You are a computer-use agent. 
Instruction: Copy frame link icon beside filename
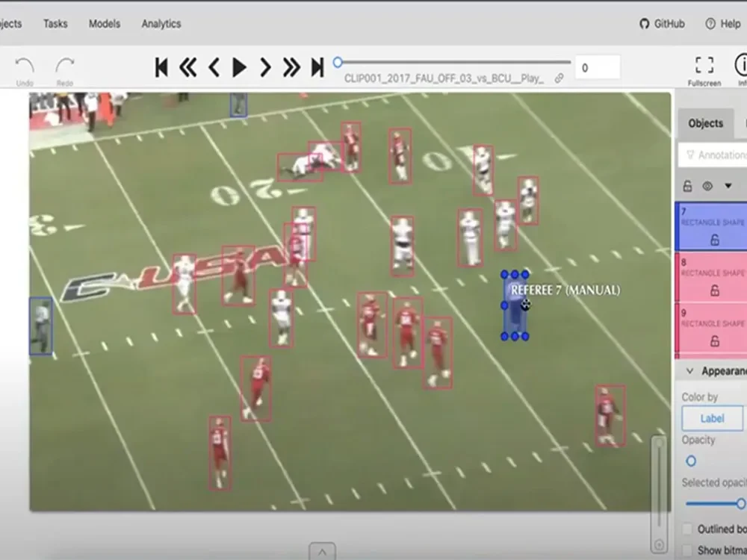(x=559, y=78)
